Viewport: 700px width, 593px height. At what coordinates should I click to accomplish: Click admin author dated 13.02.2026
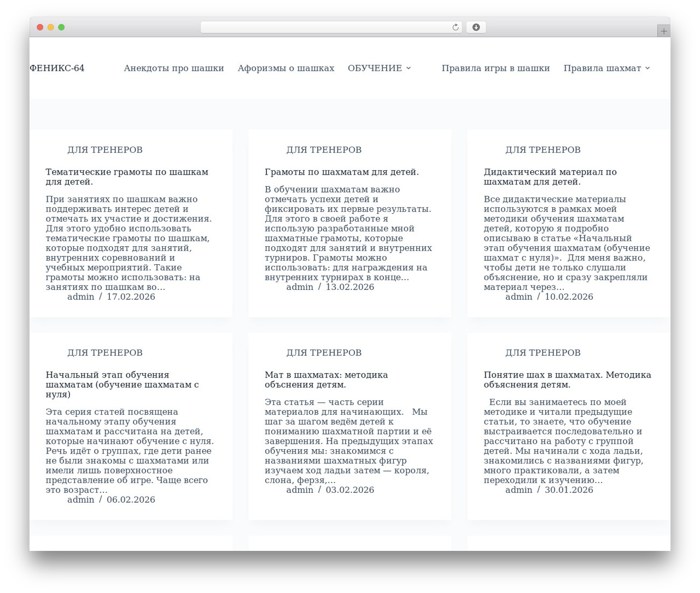[300, 287]
